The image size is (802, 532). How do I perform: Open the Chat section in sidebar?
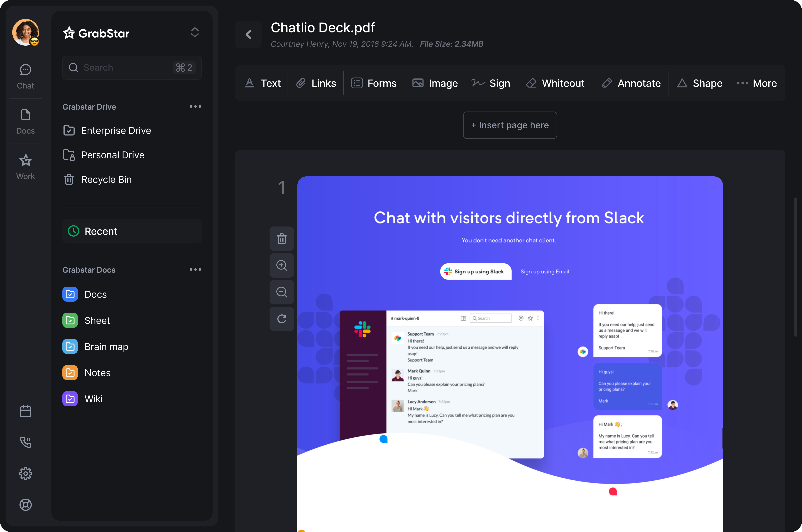click(x=25, y=77)
